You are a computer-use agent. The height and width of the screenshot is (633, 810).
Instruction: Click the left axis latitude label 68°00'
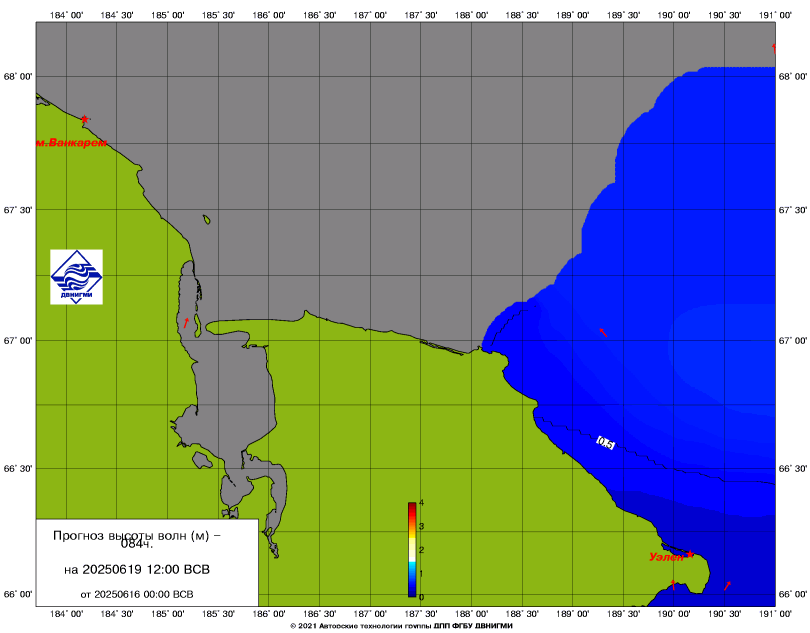(18, 76)
